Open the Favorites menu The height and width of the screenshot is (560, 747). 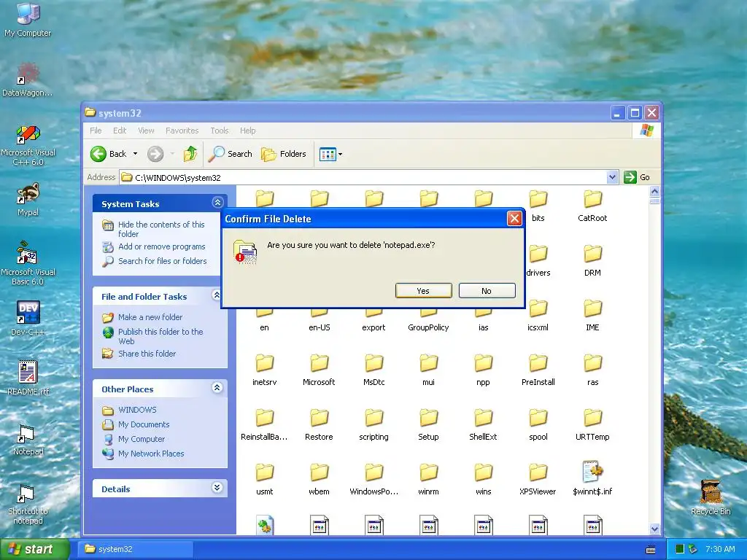pyautogui.click(x=182, y=131)
